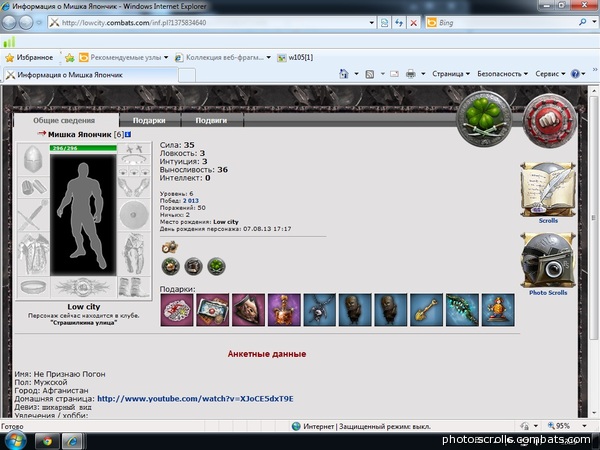Expand the Home button dropdown arrow
The image size is (600, 450).
click(356, 74)
